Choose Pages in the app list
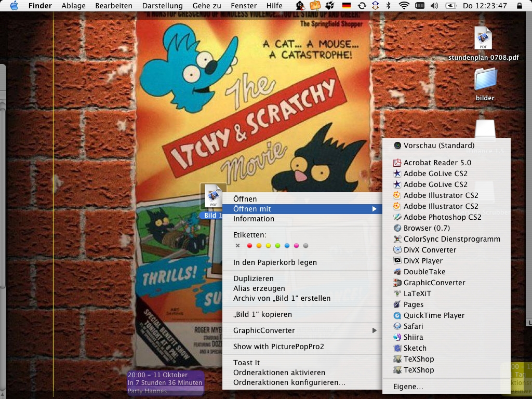Image resolution: width=532 pixels, height=399 pixels. (x=446, y=304)
